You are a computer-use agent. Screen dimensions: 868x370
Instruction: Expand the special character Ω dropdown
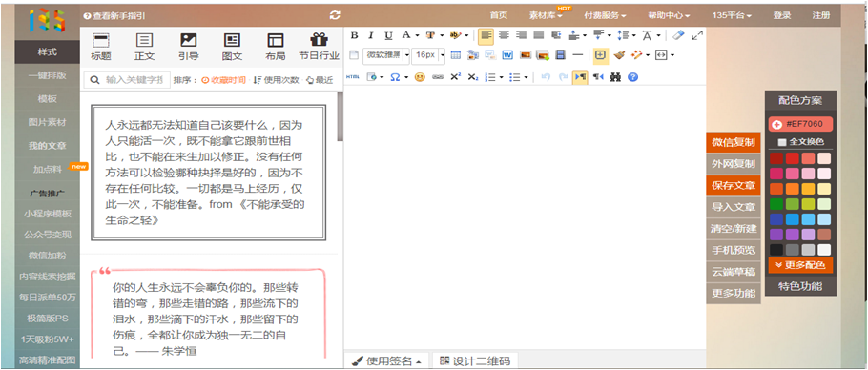pyautogui.click(x=406, y=77)
